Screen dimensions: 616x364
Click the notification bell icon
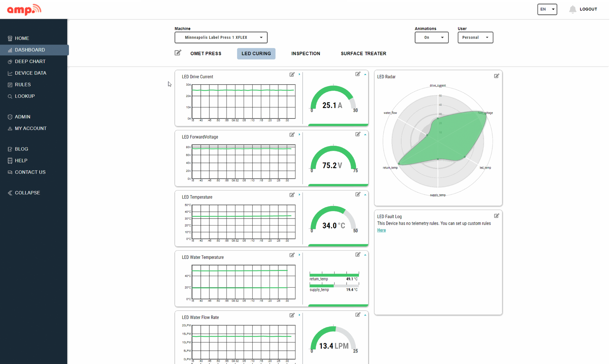click(x=572, y=9)
